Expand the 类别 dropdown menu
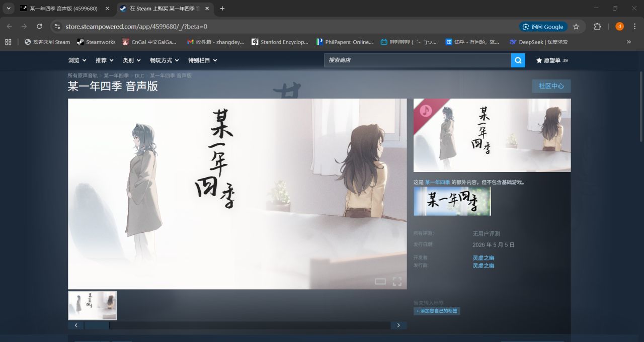 [x=132, y=60]
